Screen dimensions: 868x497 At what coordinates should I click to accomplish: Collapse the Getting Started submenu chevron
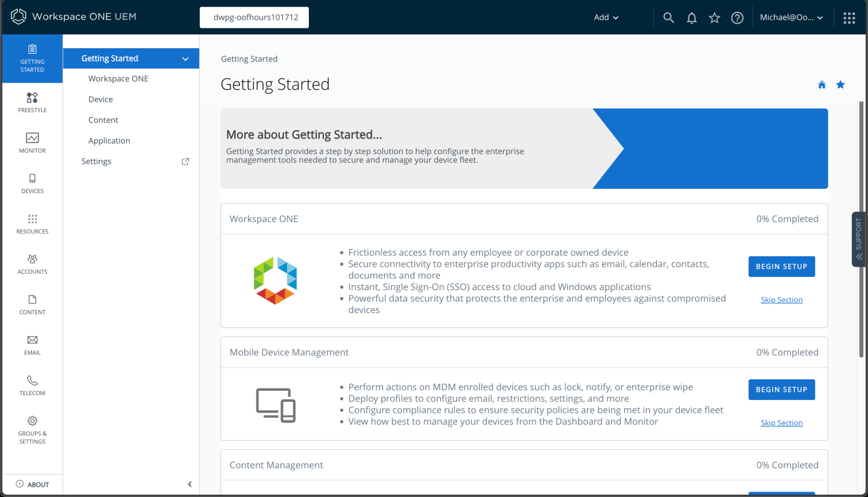[x=185, y=59]
